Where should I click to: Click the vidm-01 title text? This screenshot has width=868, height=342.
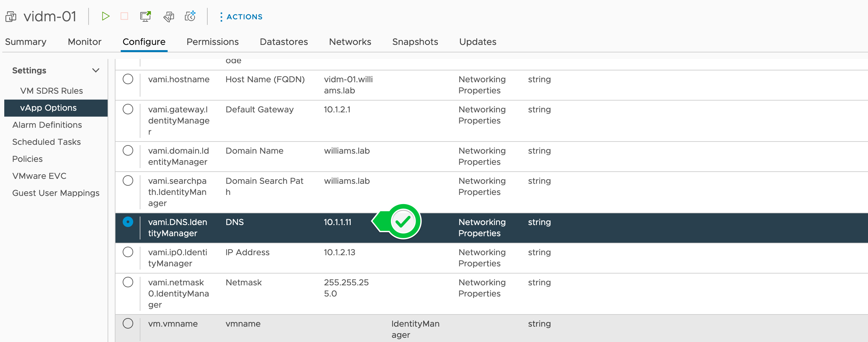click(x=50, y=16)
